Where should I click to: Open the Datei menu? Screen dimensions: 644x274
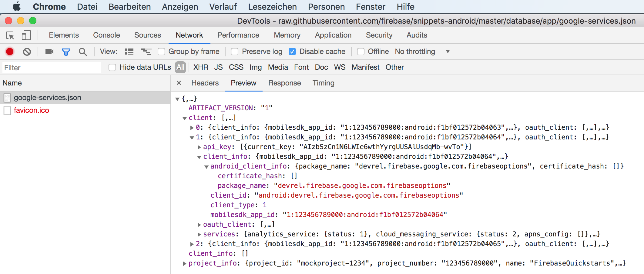pos(87,7)
